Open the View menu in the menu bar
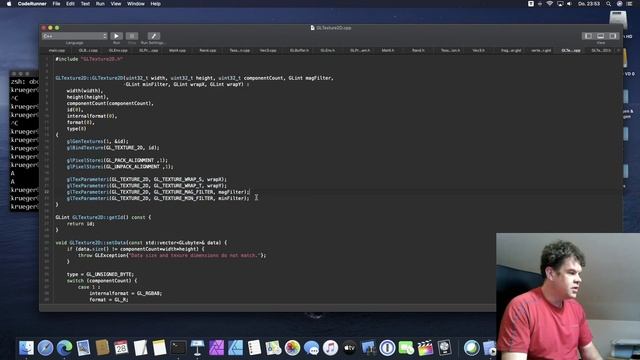The image size is (640, 360). 116,4
